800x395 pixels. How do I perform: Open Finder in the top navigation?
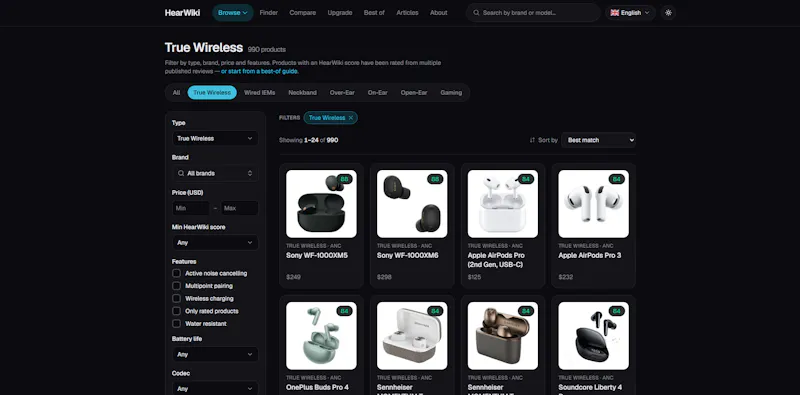[x=268, y=13]
